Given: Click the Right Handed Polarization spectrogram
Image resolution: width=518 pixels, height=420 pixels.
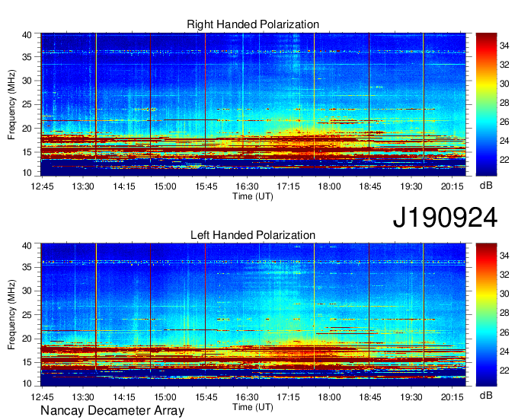Looking at the screenshot, I should (253, 104).
